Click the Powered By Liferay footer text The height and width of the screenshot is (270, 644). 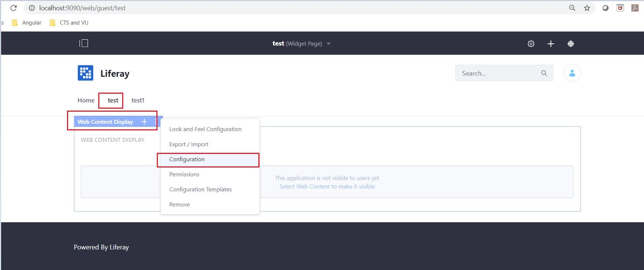click(x=101, y=247)
